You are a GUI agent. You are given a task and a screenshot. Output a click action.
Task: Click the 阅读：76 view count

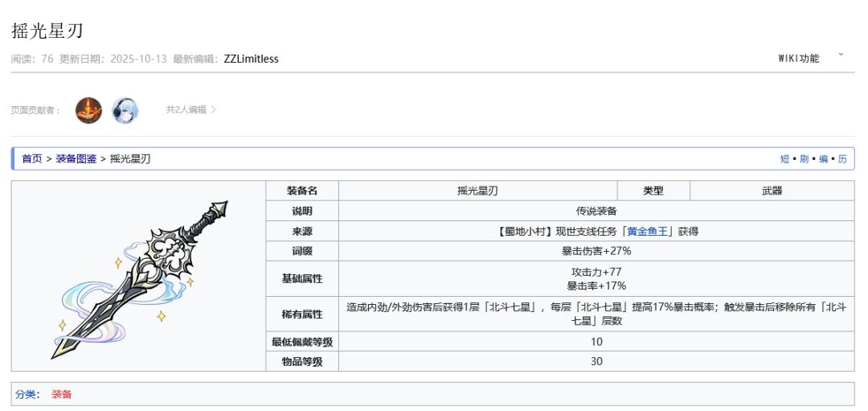[x=32, y=59]
